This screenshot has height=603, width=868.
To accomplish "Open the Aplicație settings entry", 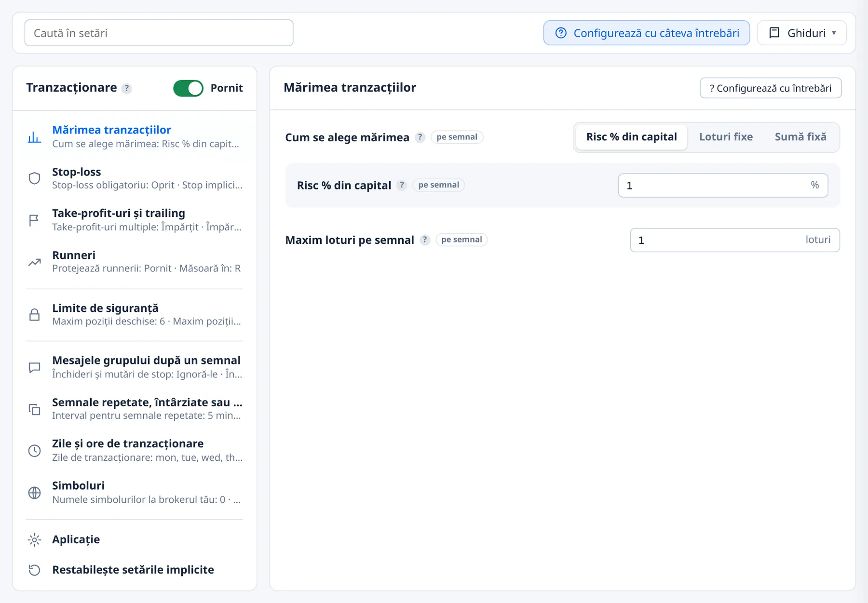I will (x=135, y=540).
